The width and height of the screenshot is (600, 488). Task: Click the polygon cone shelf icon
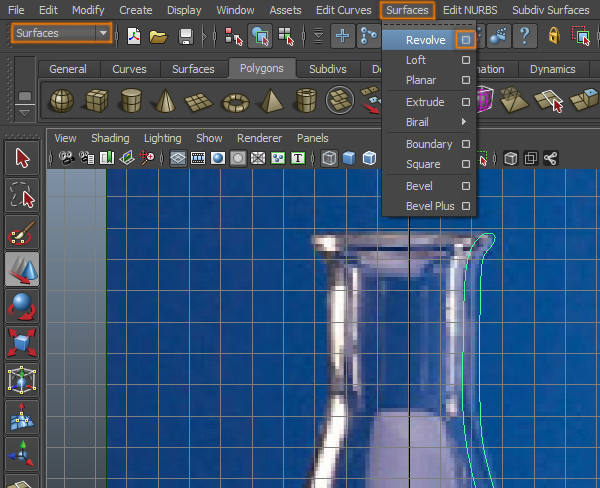(165, 101)
